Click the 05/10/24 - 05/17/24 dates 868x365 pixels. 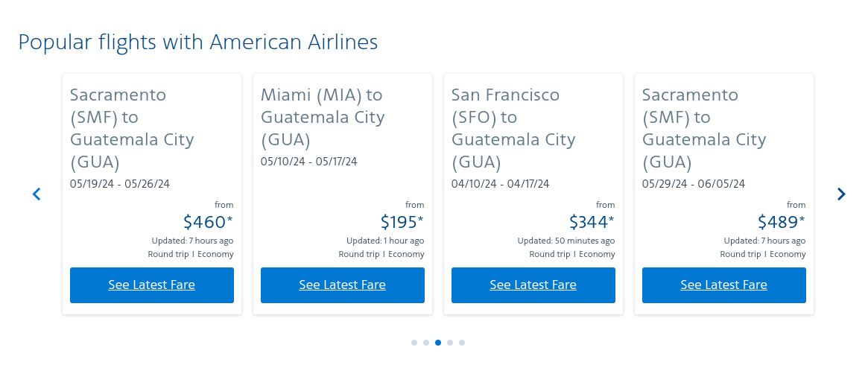click(x=309, y=162)
